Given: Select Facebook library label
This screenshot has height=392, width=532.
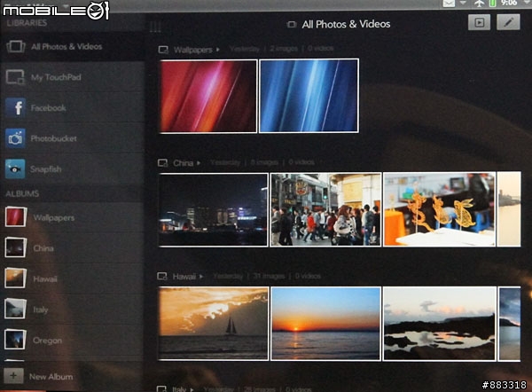Looking at the screenshot, I should pyautogui.click(x=48, y=108).
